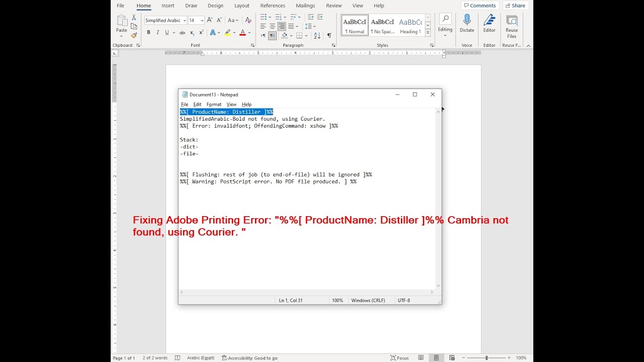Screen dimensions: 644x362
Task: Open the font color dropdown arrow
Action: tap(250, 33)
